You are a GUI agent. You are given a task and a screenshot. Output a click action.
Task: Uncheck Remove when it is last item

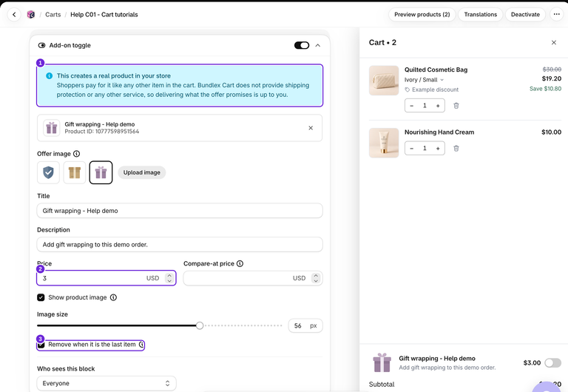pyautogui.click(x=41, y=345)
